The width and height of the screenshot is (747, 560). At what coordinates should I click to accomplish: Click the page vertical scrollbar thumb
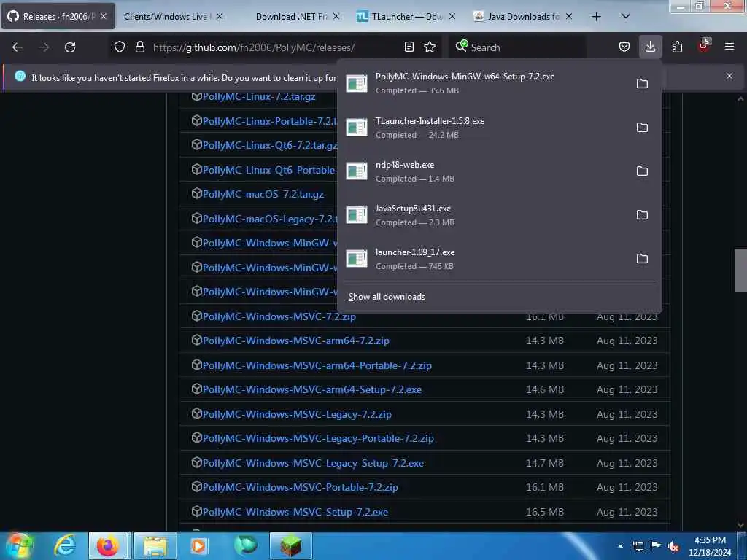740,270
